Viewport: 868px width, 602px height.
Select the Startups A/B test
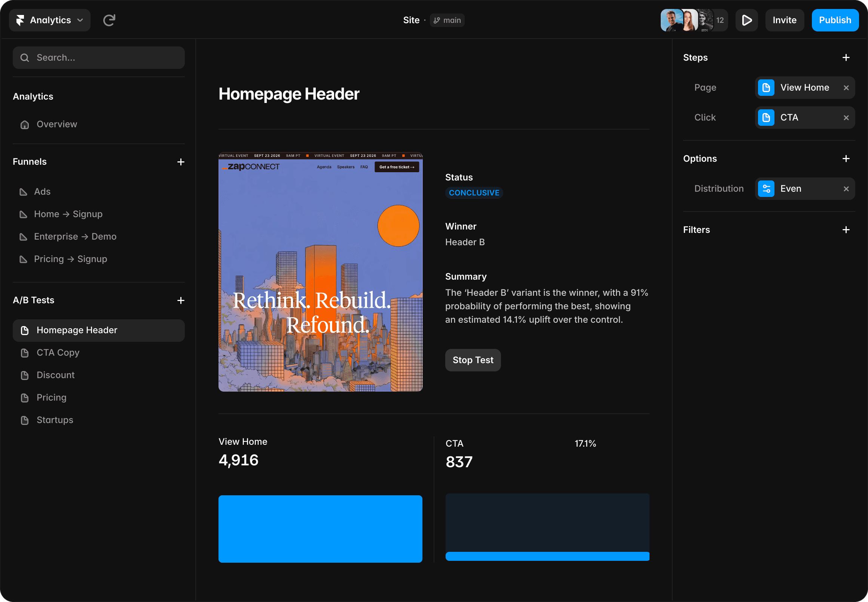pyautogui.click(x=99, y=420)
